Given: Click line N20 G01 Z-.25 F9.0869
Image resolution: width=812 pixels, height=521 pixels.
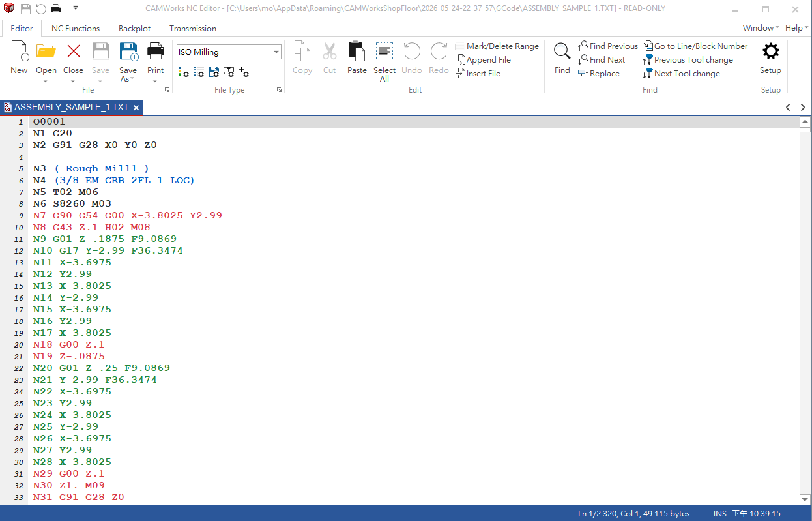Looking at the screenshot, I should coord(102,368).
